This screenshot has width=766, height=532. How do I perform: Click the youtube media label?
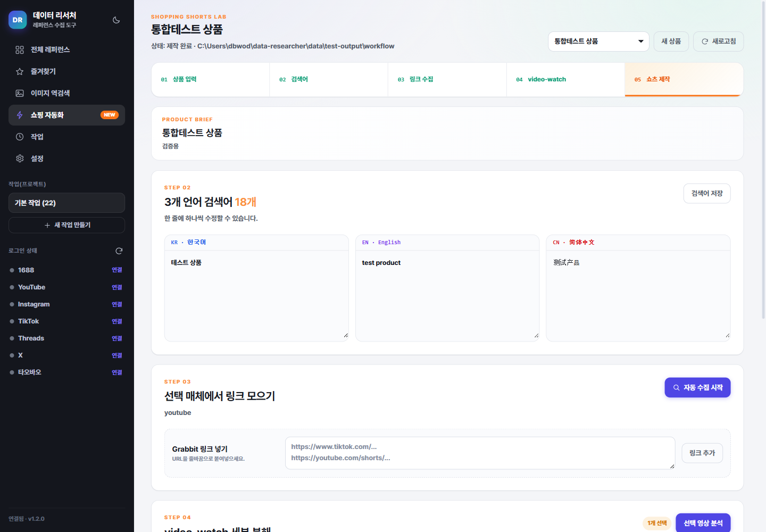pos(178,413)
